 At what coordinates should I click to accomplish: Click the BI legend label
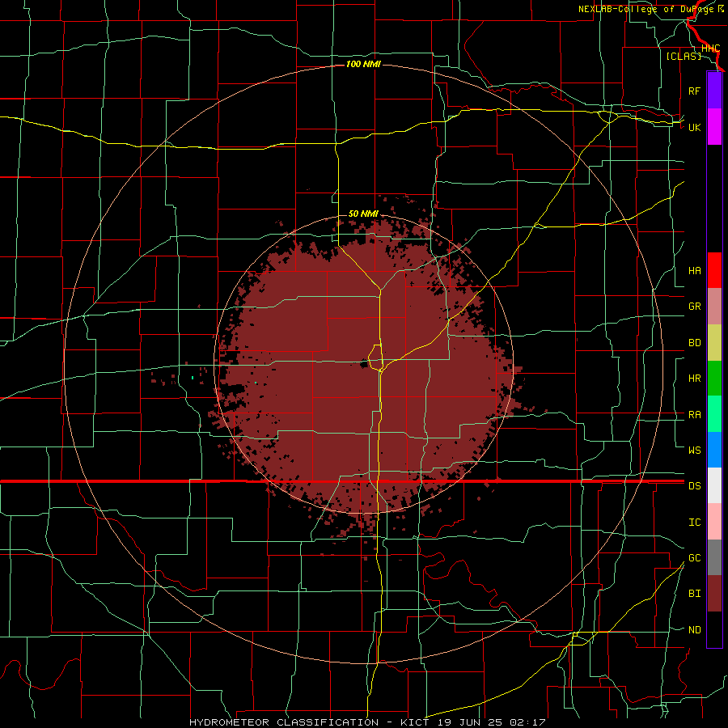(694, 594)
